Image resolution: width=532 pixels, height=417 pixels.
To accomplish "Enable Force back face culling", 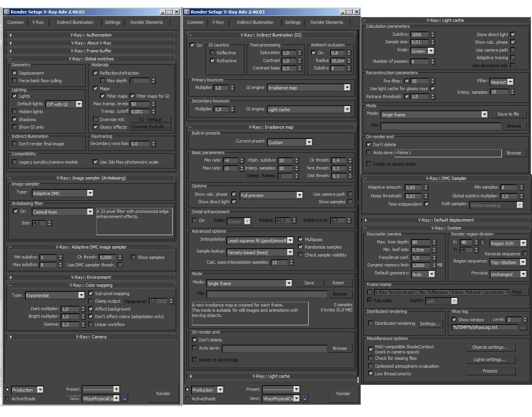I will click(15, 81).
